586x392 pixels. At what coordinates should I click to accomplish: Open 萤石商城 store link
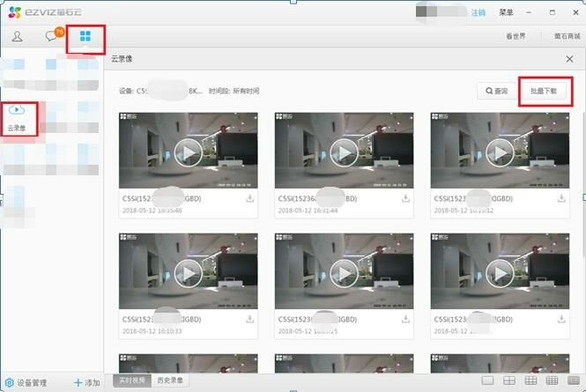(567, 36)
